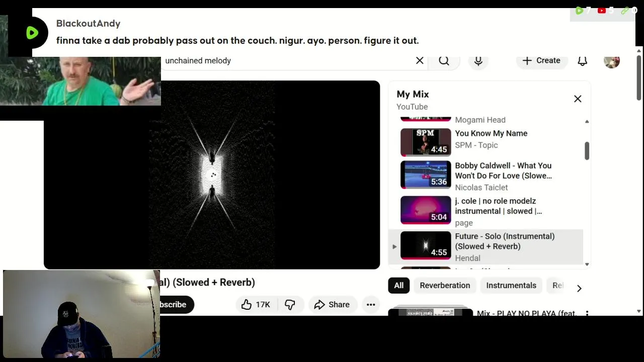Play You Know My Name thumbnail
Screen dimensions: 644x362
click(x=426, y=142)
